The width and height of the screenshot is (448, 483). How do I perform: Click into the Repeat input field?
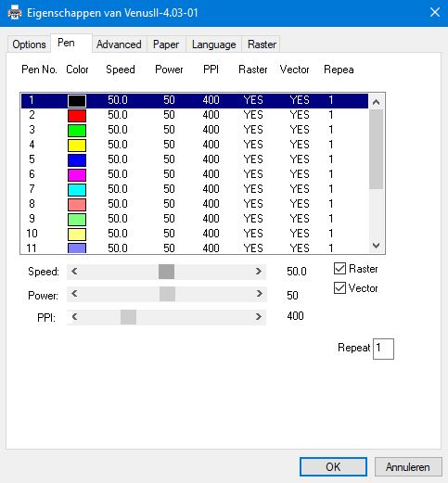pos(383,349)
